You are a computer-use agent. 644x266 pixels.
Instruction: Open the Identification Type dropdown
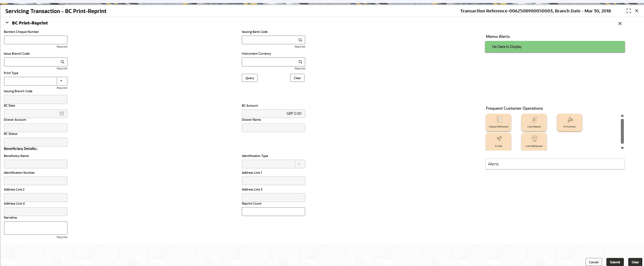coord(300,164)
